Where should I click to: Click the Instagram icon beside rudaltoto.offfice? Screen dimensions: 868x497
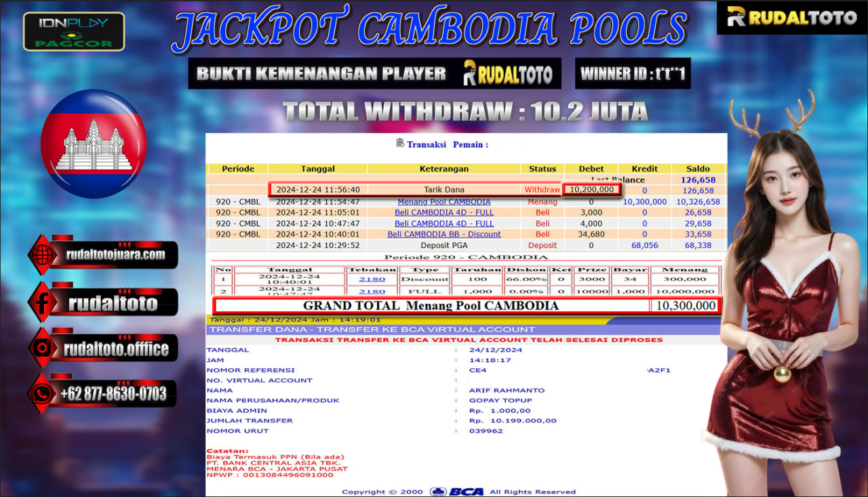pyautogui.click(x=44, y=349)
